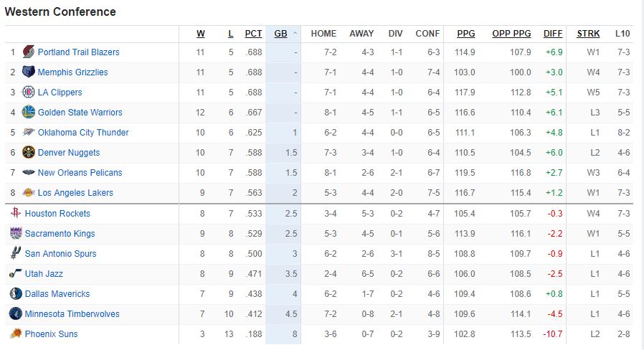Click the Phoenix Suns logo icon
The height and width of the screenshot is (350, 644).
[16, 334]
